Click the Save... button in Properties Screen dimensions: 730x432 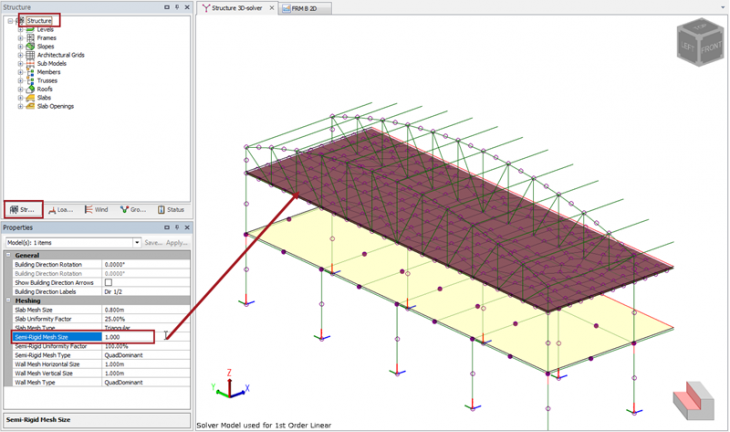tap(153, 242)
